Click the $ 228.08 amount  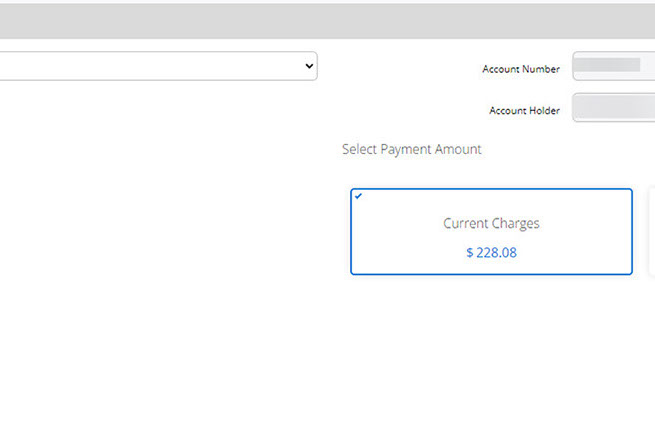tap(491, 253)
